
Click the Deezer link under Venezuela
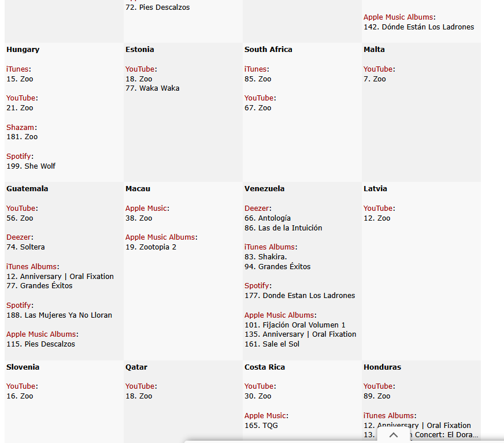[x=257, y=208]
